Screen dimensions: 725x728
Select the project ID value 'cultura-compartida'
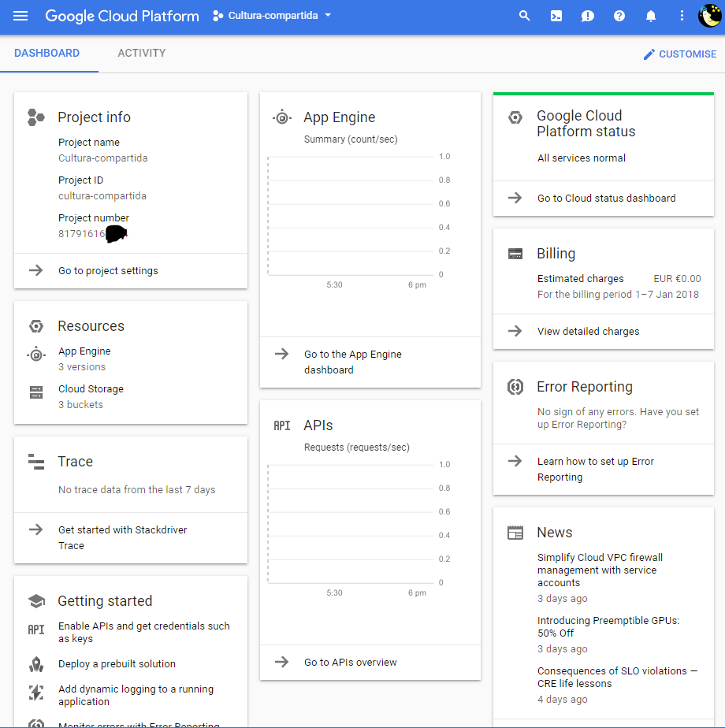(102, 196)
